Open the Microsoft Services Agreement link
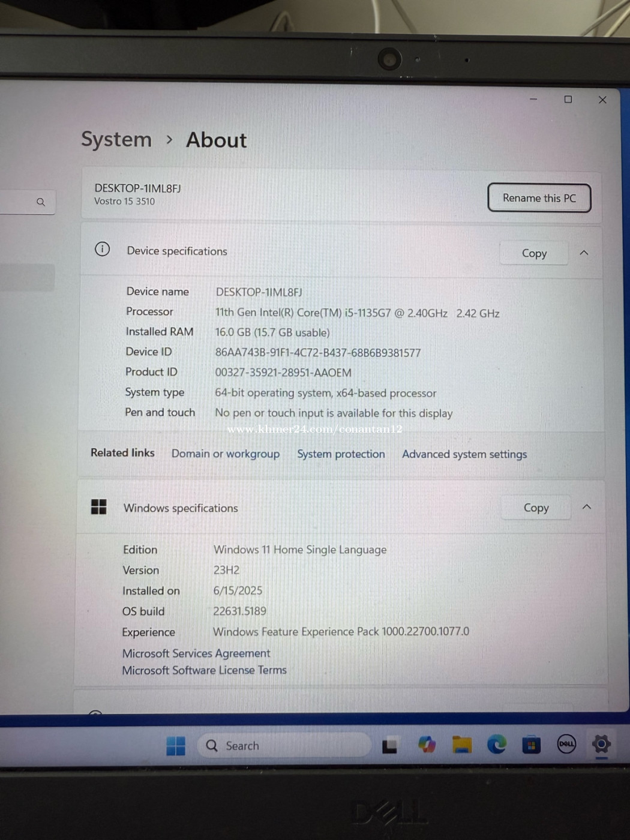The image size is (630, 840). coord(196,653)
